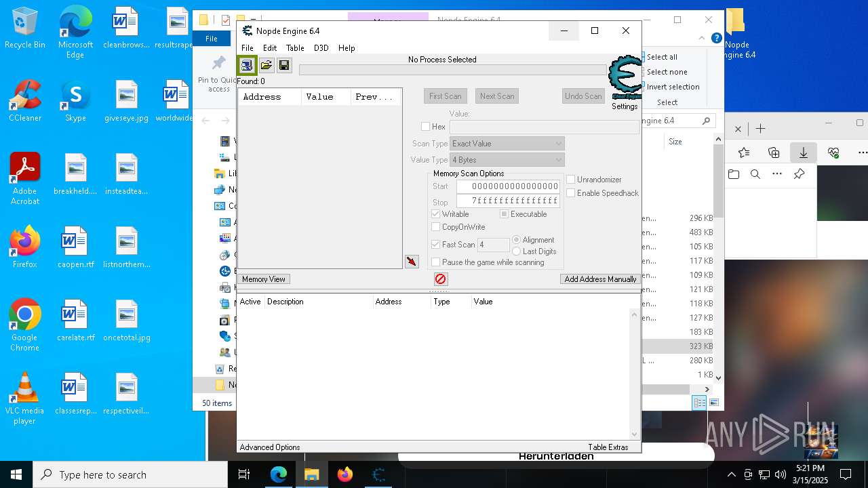
Task: Open Edge favorites star icon
Action: (x=744, y=152)
